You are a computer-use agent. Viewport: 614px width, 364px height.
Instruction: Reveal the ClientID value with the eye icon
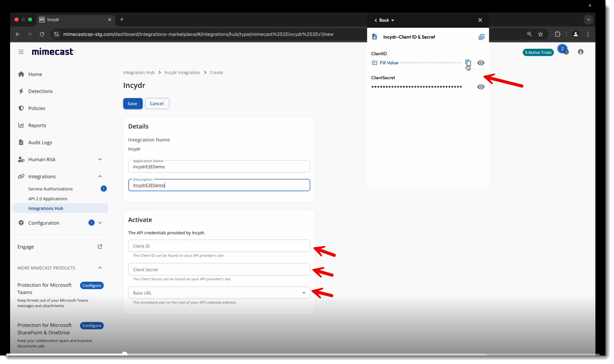(x=481, y=63)
